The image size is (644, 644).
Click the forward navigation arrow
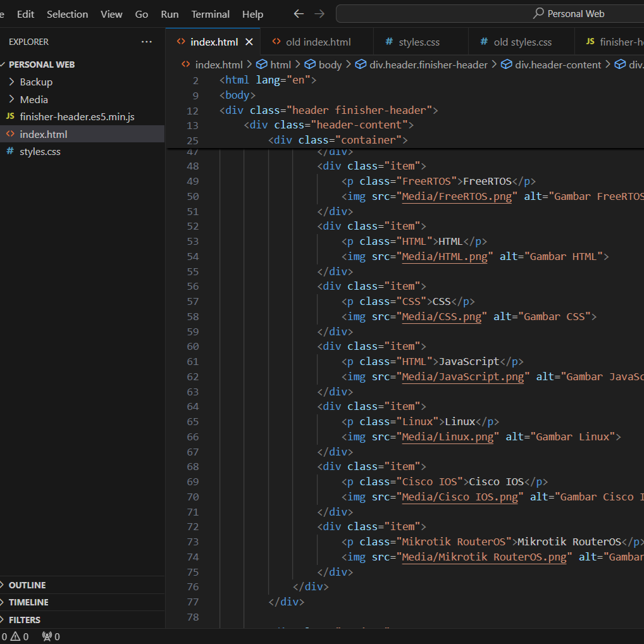319,14
